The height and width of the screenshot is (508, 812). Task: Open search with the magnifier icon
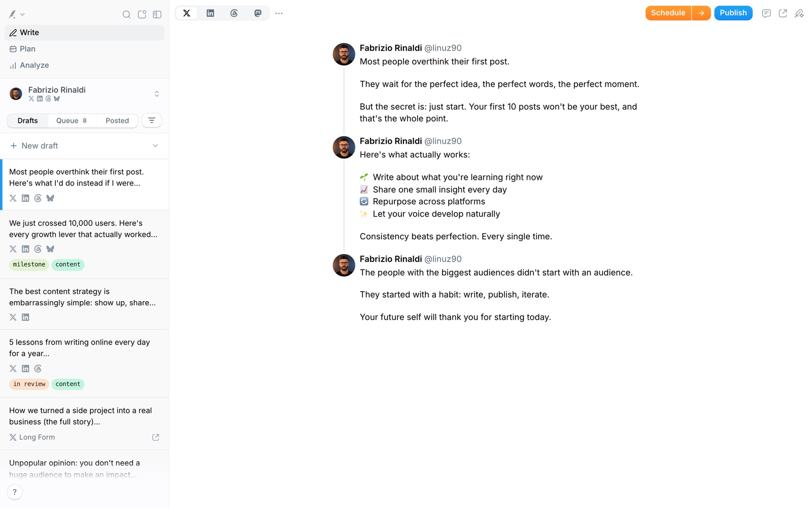(x=126, y=14)
